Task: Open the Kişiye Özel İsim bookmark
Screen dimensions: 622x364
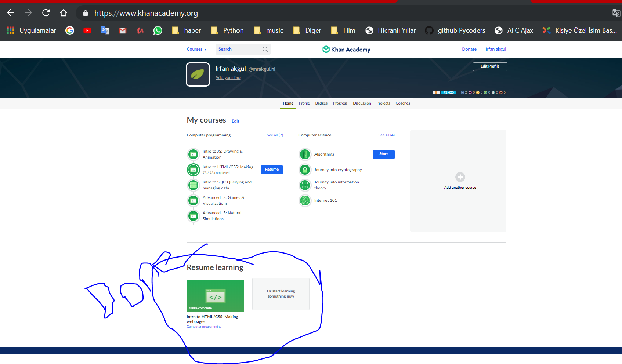Action: pos(579,30)
